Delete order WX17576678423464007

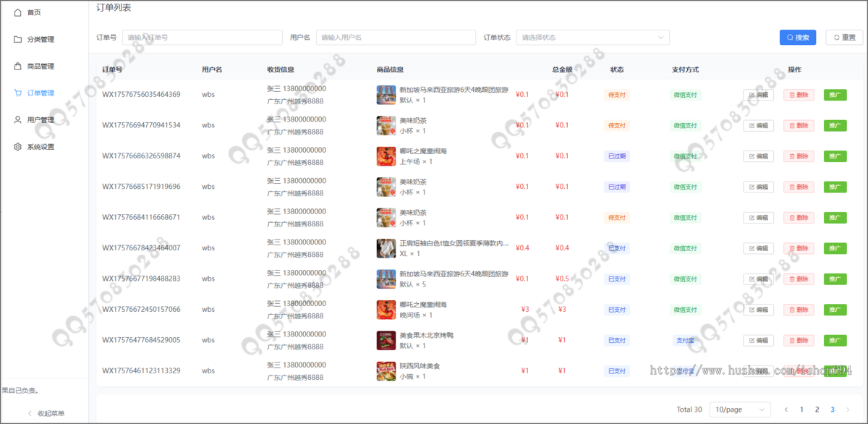click(799, 248)
